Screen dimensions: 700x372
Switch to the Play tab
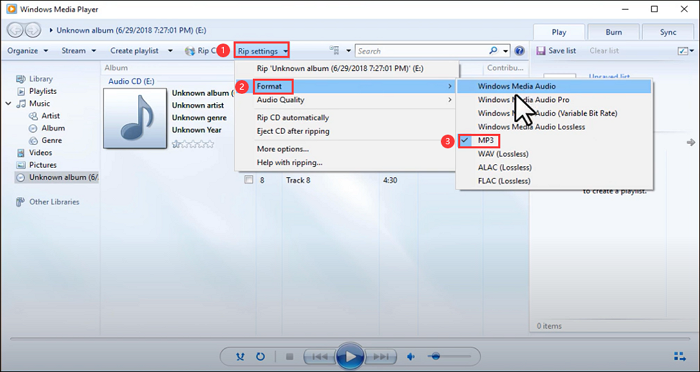click(559, 32)
